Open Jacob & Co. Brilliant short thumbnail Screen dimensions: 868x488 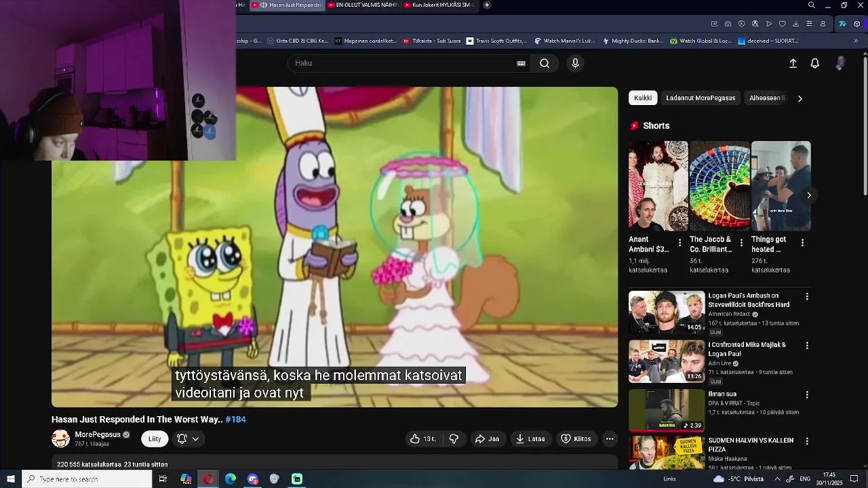[719, 186]
